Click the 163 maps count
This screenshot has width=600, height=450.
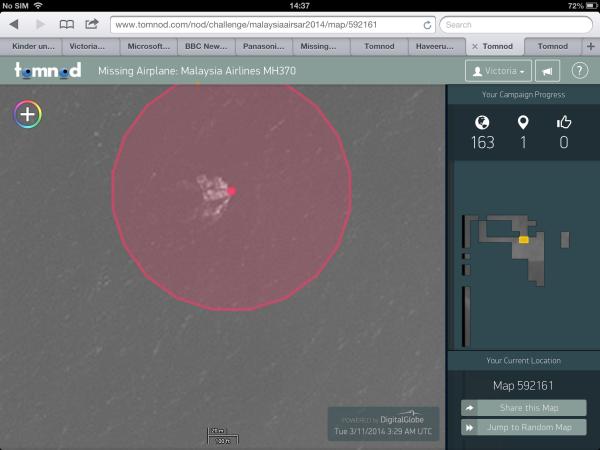(483, 143)
